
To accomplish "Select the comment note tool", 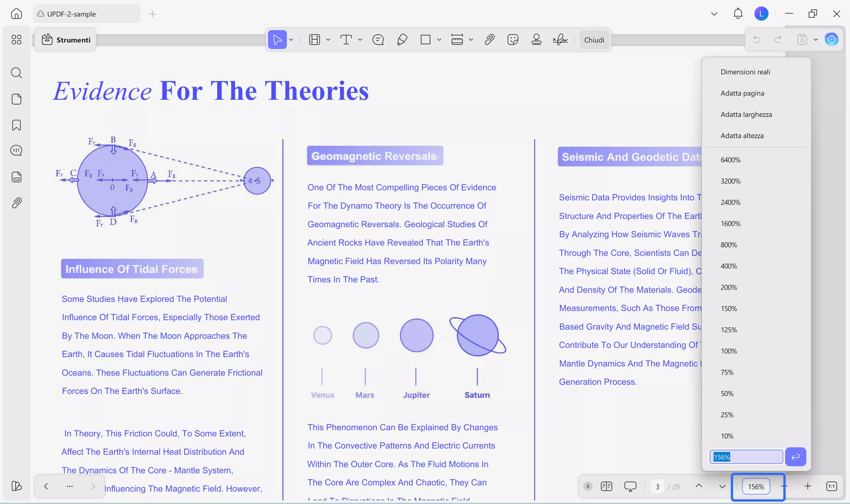I will (378, 40).
